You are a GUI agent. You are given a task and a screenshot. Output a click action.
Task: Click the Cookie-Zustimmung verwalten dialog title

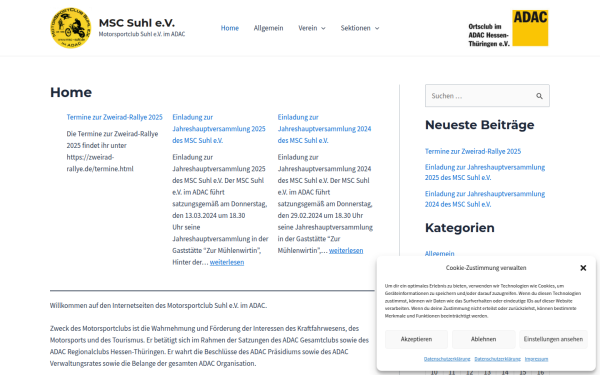click(486, 268)
